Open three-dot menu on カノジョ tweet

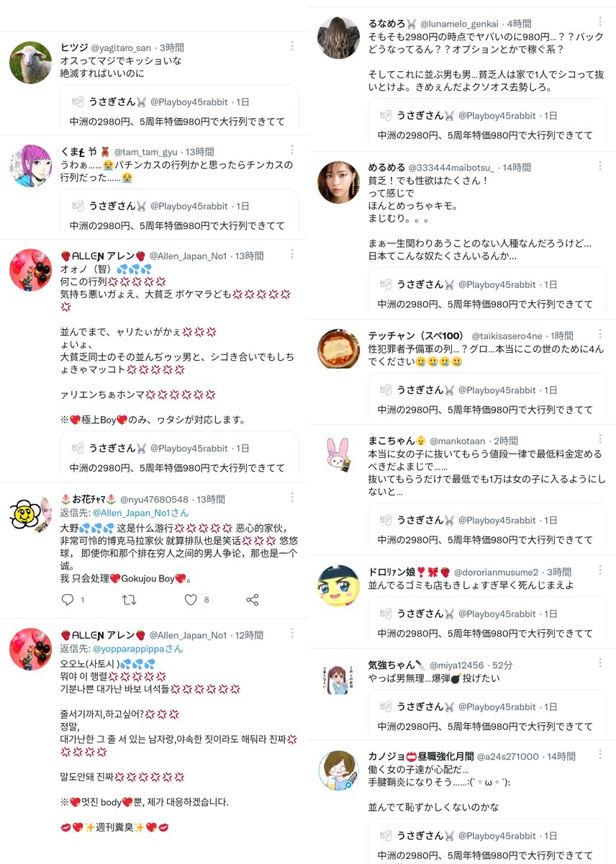coord(600,755)
